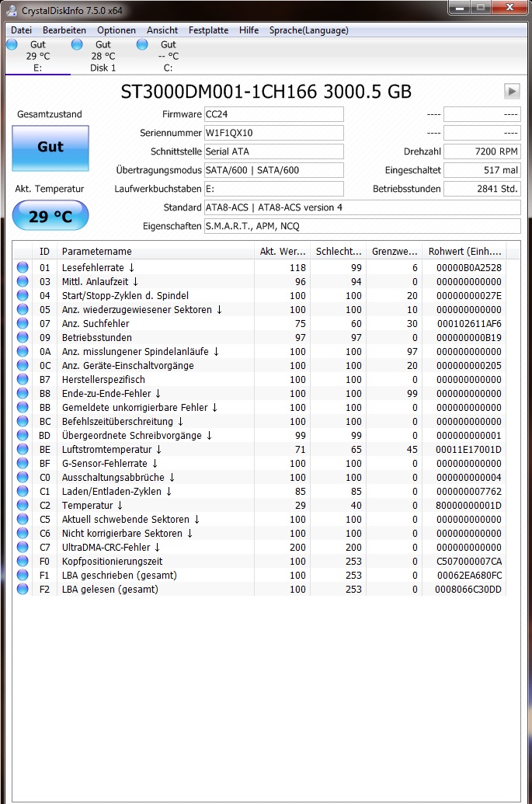This screenshot has height=804, width=532.
Task: Select the UltraDMA-CRC-Fehler parameter name
Action: click(111, 547)
